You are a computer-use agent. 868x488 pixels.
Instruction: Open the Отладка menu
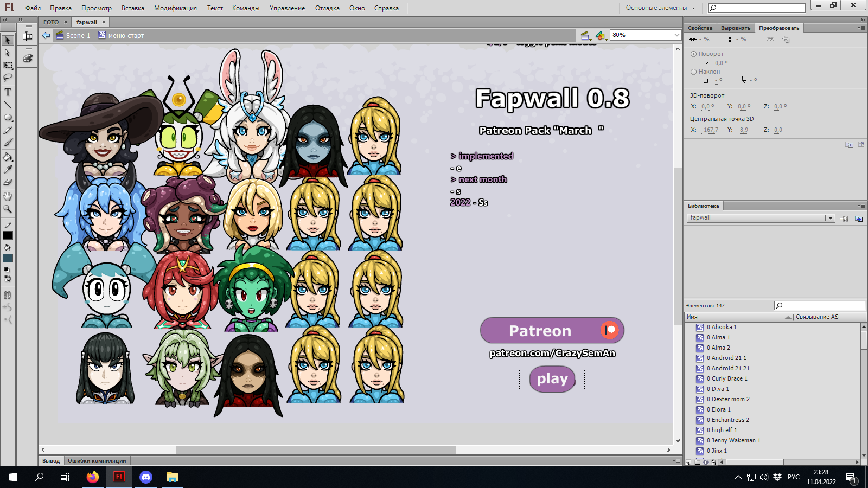click(327, 8)
